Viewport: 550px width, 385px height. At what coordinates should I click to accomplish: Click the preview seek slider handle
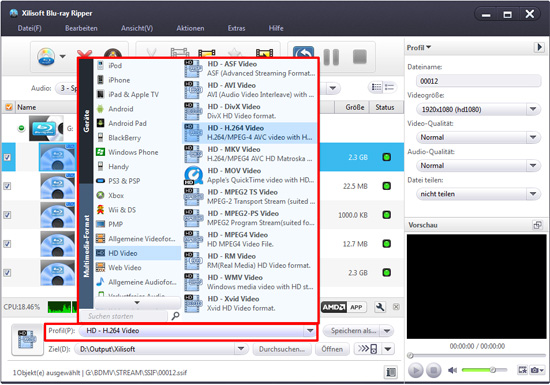[410, 356]
